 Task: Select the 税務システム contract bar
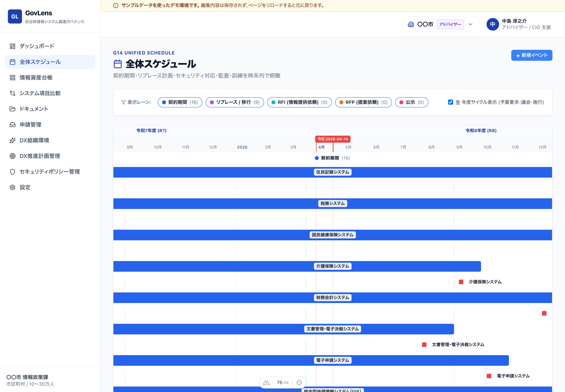[332, 204]
